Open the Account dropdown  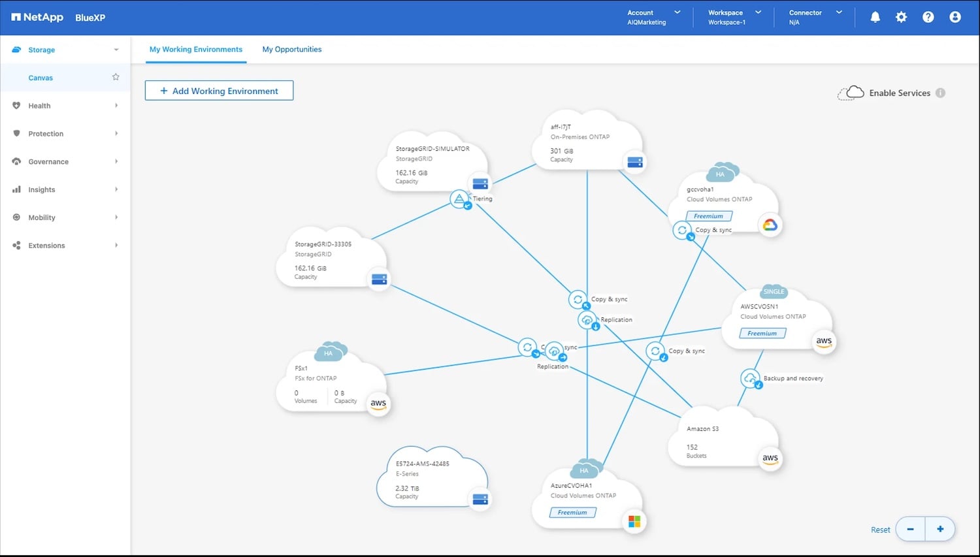pyautogui.click(x=653, y=18)
